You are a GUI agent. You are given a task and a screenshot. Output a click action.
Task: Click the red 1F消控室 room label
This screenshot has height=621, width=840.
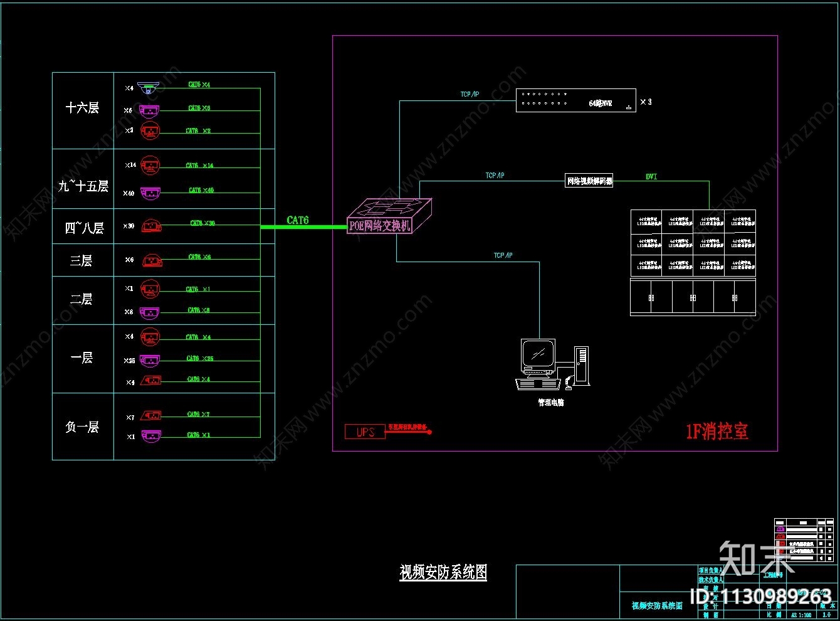pos(717,431)
